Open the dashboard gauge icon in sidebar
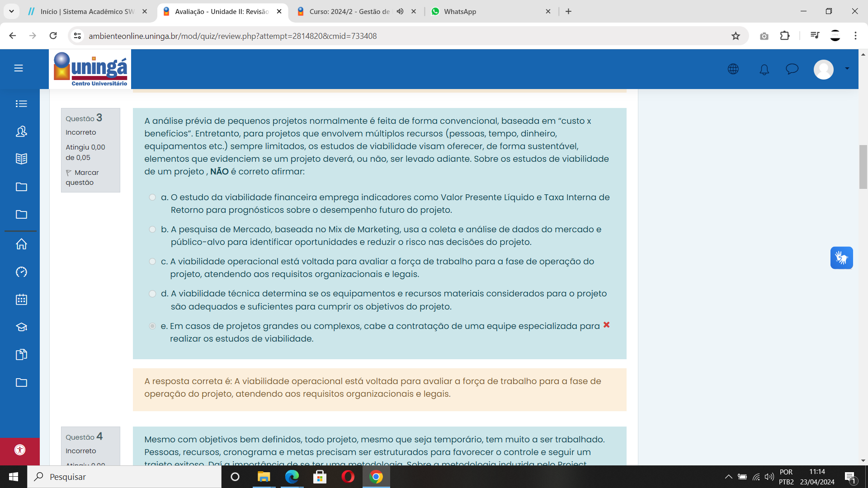 pyautogui.click(x=21, y=272)
